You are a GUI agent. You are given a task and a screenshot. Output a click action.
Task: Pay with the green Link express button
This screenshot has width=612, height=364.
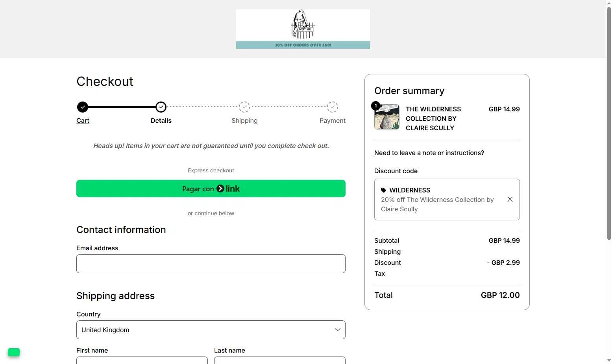tap(211, 188)
